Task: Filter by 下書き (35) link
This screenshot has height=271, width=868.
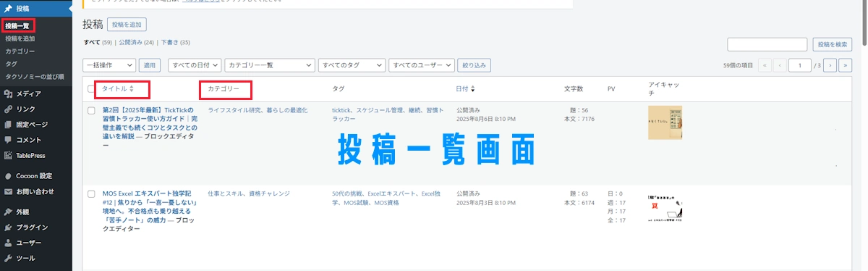Action: pyautogui.click(x=175, y=43)
